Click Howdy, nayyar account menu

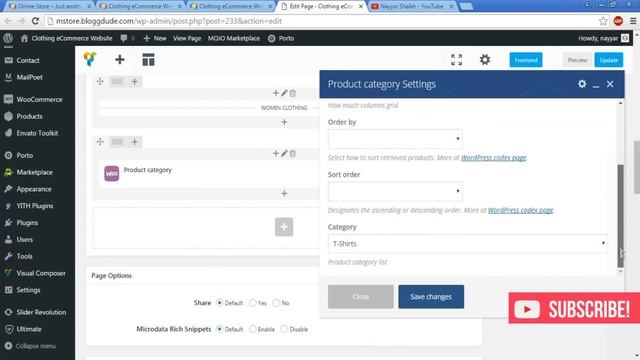(603, 38)
